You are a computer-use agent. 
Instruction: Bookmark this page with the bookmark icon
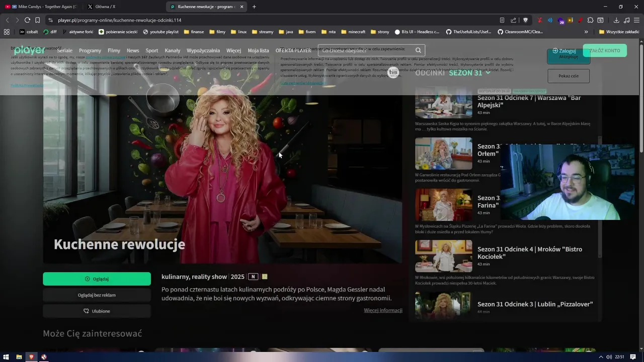(37, 20)
